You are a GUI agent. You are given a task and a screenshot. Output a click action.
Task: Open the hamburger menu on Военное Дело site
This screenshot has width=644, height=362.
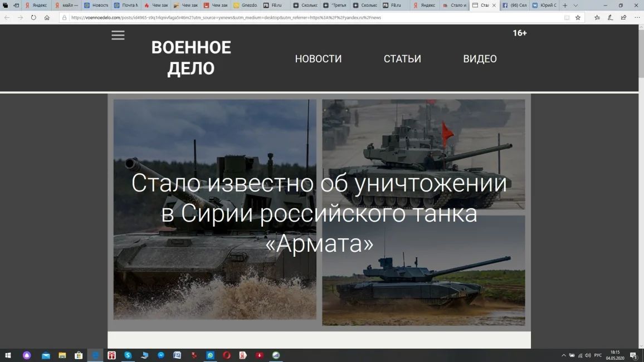tap(118, 35)
